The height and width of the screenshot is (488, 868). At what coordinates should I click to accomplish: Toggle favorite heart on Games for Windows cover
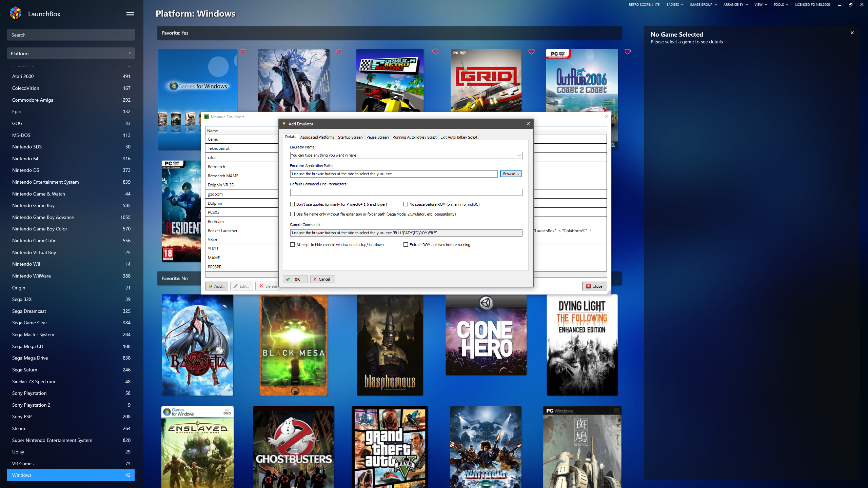click(243, 52)
